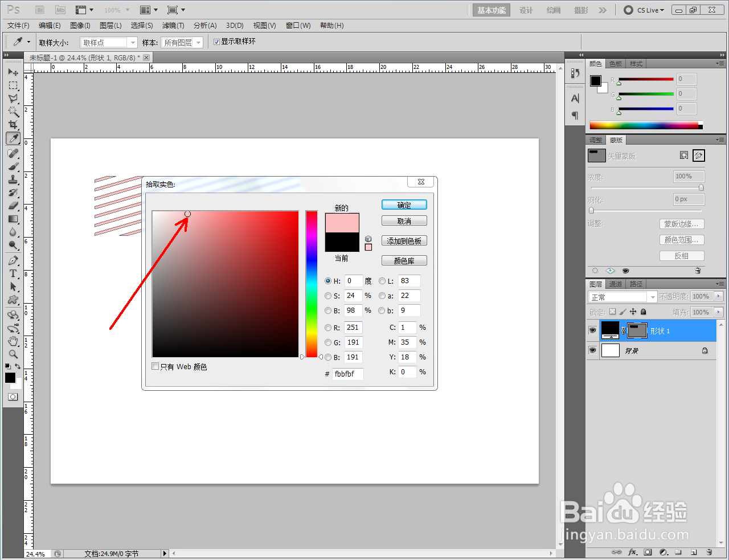Open the opacity 100% arrow
Image resolution: width=729 pixels, height=560 pixels.
(718, 296)
